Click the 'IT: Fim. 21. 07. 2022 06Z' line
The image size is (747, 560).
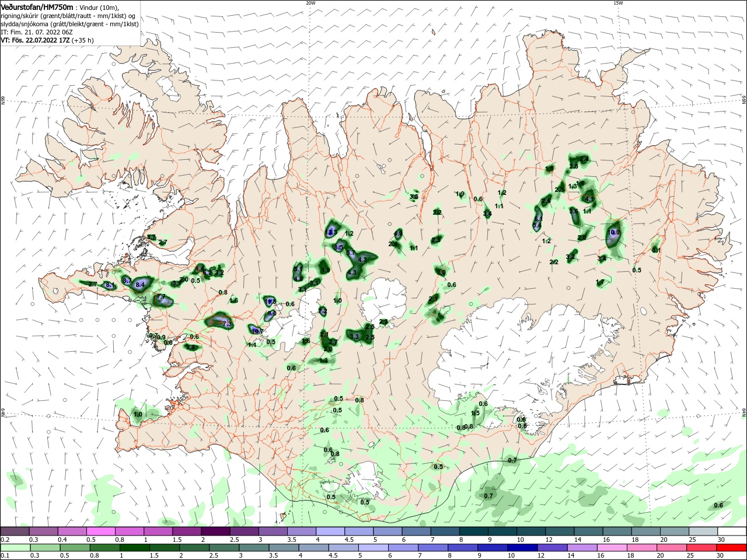pyautogui.click(x=37, y=32)
